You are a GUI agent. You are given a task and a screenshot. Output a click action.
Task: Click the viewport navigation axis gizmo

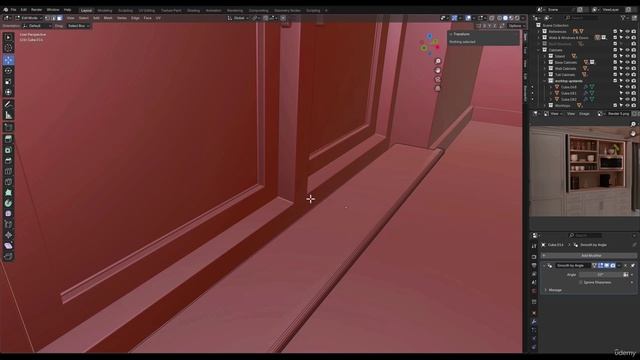(x=429, y=44)
